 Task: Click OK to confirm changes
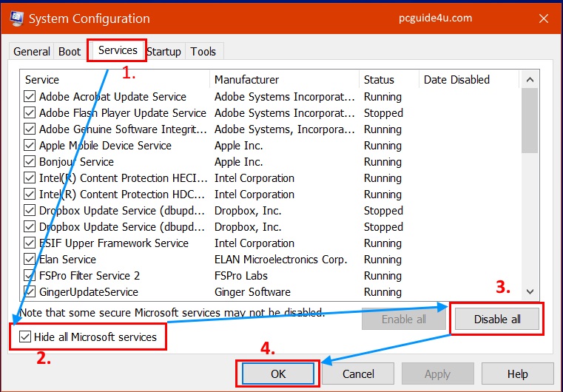coord(278,374)
